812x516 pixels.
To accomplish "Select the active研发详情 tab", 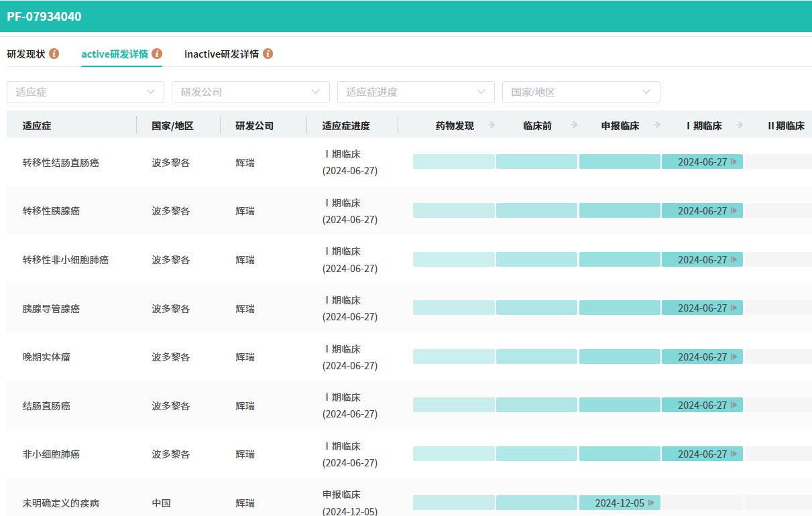I will [115, 54].
